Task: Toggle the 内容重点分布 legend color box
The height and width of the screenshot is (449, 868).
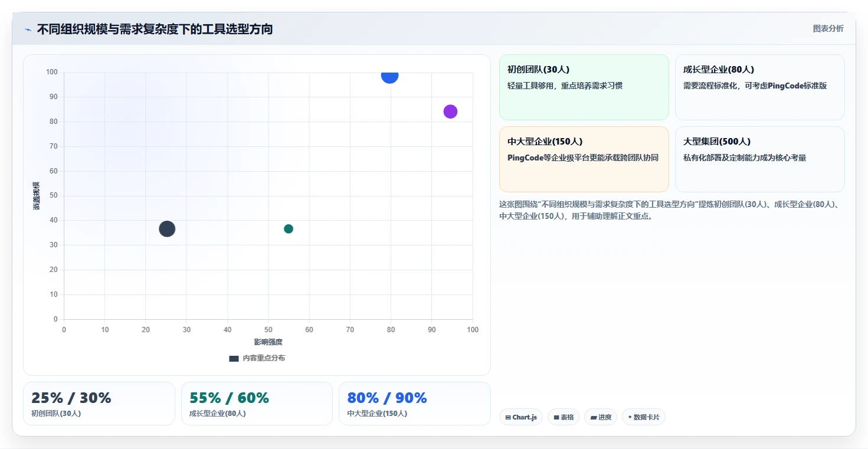Action: tap(234, 358)
